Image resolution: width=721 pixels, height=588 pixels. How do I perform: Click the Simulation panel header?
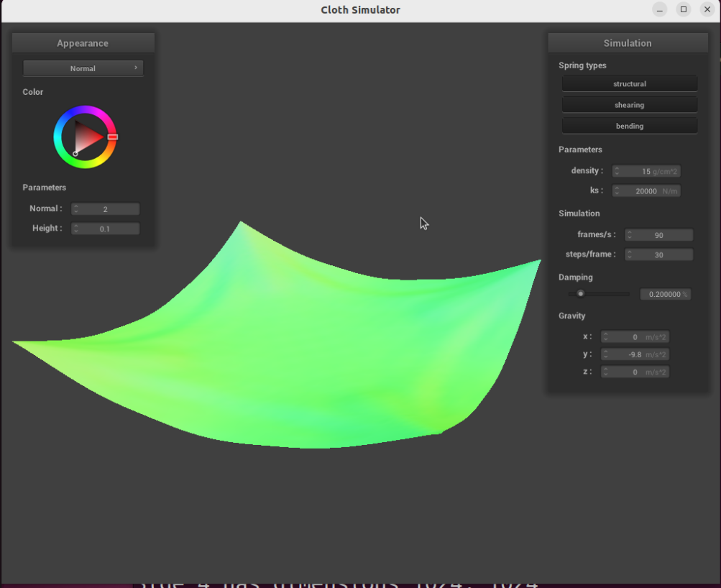[x=628, y=43]
